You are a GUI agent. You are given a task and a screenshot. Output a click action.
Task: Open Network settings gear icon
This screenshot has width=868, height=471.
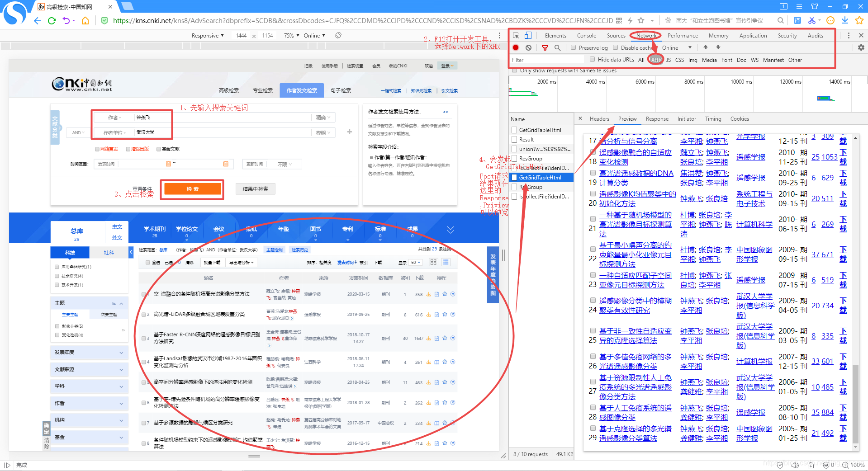coord(861,47)
